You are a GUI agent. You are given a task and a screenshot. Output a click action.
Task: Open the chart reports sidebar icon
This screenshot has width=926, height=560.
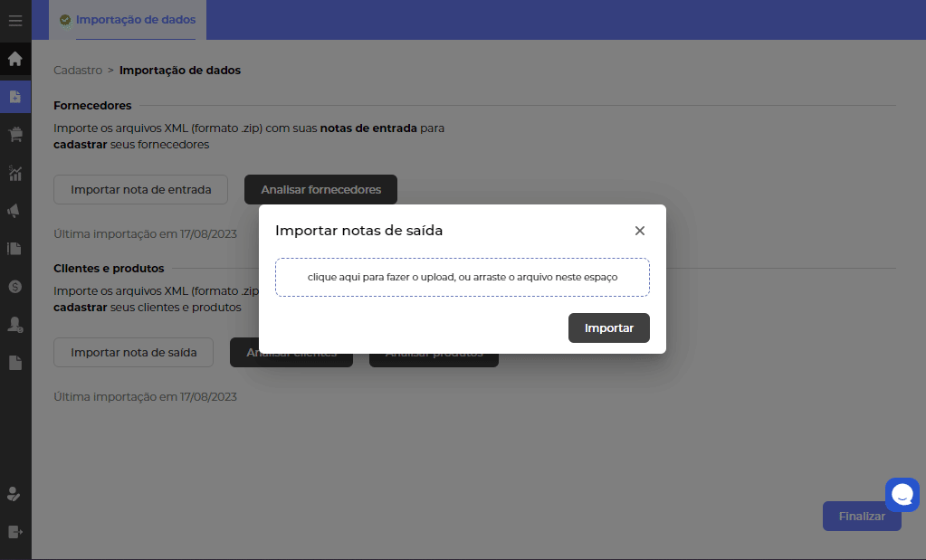tap(15, 173)
